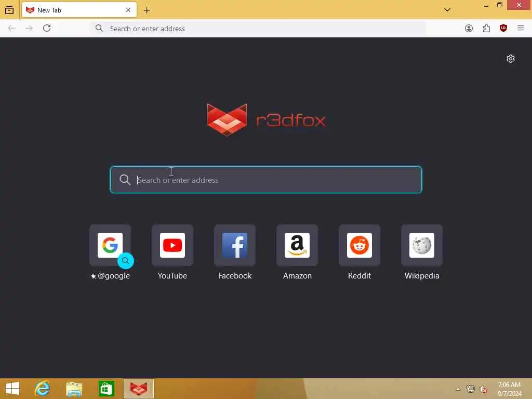Go back one page with back arrow
The image size is (532, 399).
(x=11, y=28)
